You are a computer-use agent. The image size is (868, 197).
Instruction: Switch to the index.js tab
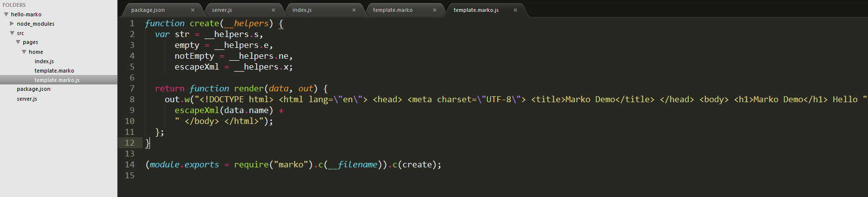(302, 10)
